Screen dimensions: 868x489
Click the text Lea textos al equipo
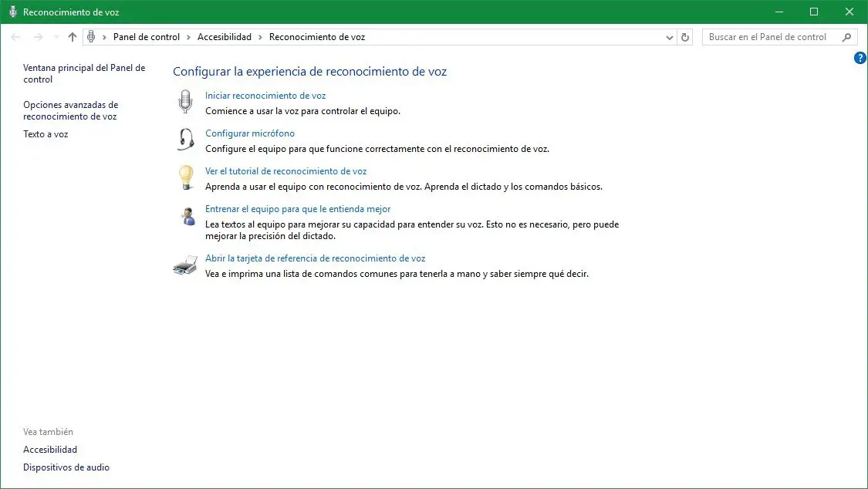coord(412,230)
